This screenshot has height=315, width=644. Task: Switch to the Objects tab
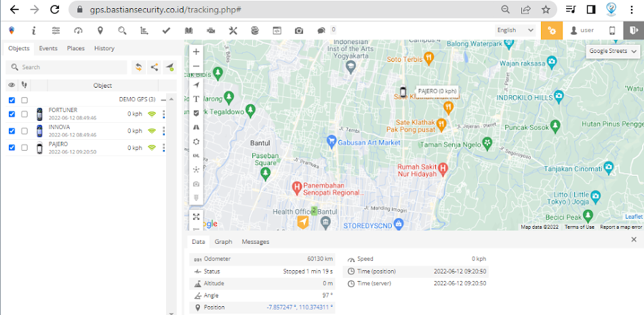pos(19,48)
